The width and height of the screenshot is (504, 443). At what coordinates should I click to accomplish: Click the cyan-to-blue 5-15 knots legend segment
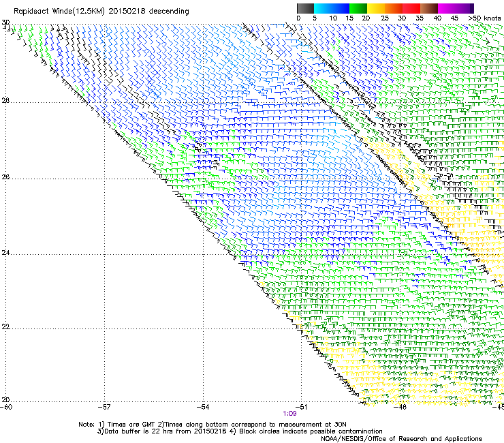pyautogui.click(x=332, y=8)
